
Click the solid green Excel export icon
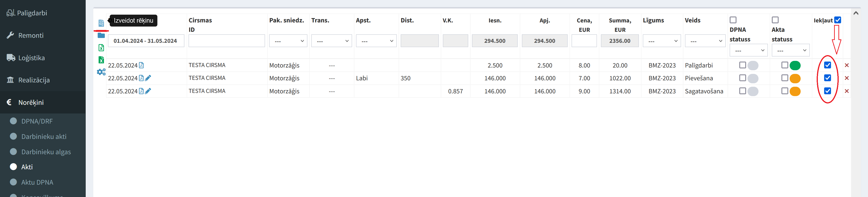[101, 60]
